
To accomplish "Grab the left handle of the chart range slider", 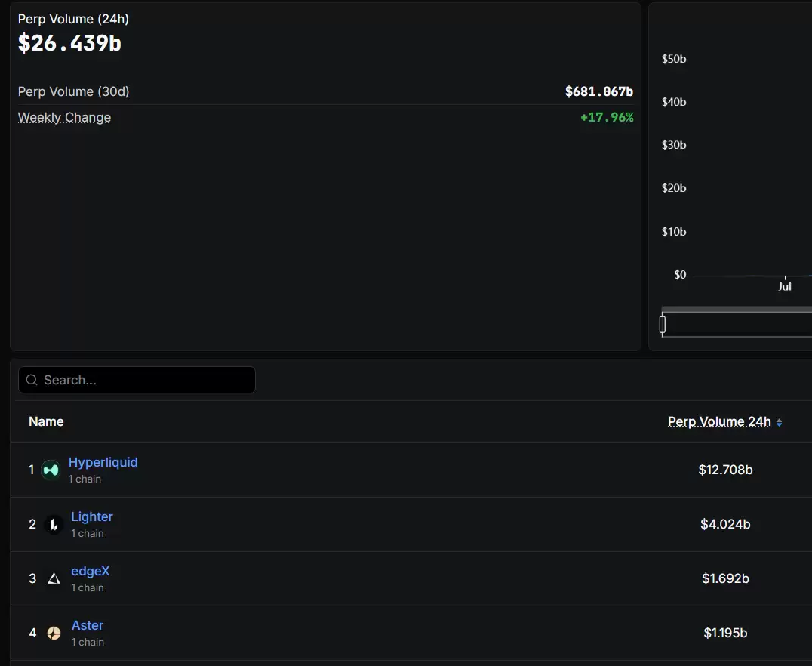I will coord(663,325).
